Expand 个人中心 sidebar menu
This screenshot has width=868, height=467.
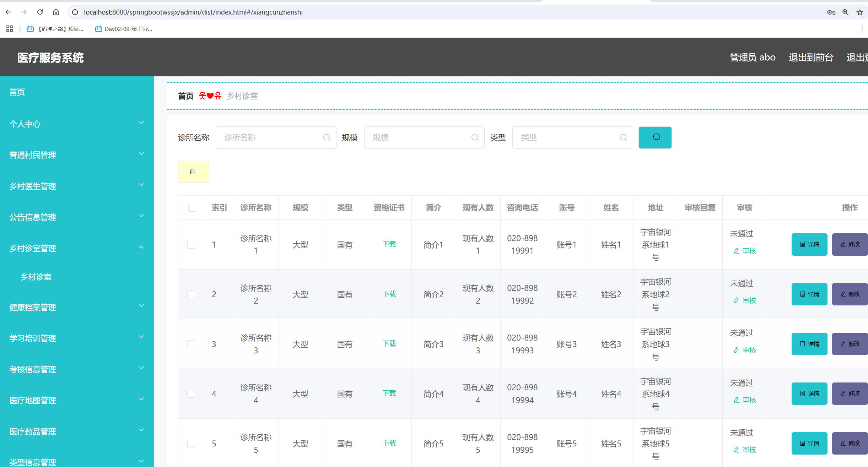[77, 124]
